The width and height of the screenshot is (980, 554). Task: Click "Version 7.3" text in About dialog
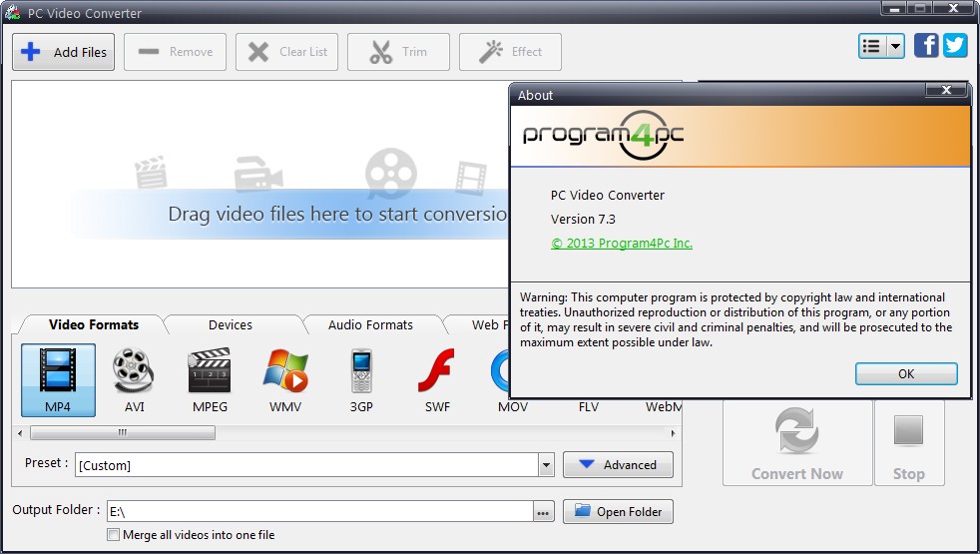coord(583,220)
